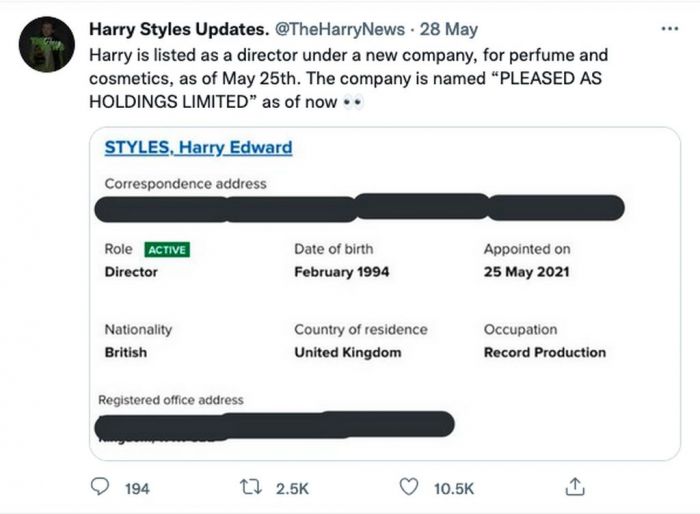Click the redacted correspondence address bar

click(x=358, y=208)
